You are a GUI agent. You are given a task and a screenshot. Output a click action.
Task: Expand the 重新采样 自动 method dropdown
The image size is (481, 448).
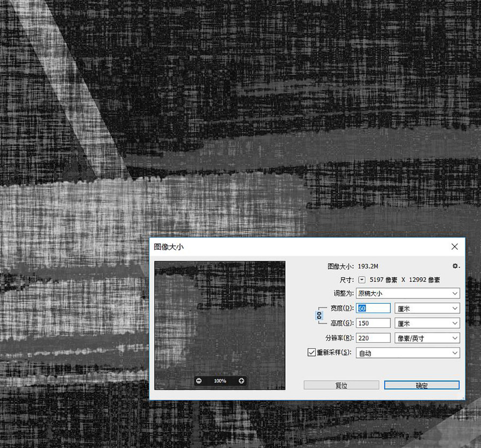point(408,353)
